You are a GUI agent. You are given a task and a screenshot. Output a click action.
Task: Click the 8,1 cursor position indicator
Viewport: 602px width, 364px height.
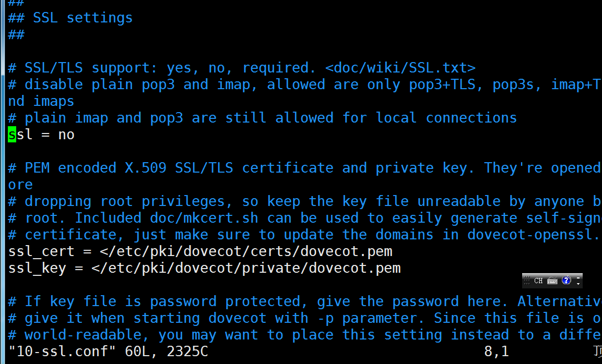pyautogui.click(x=497, y=351)
